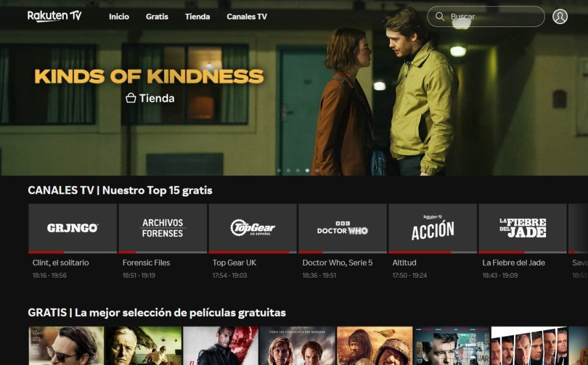Select the Archivos Forenses channel tile
The image size is (588, 365).
pos(163,228)
